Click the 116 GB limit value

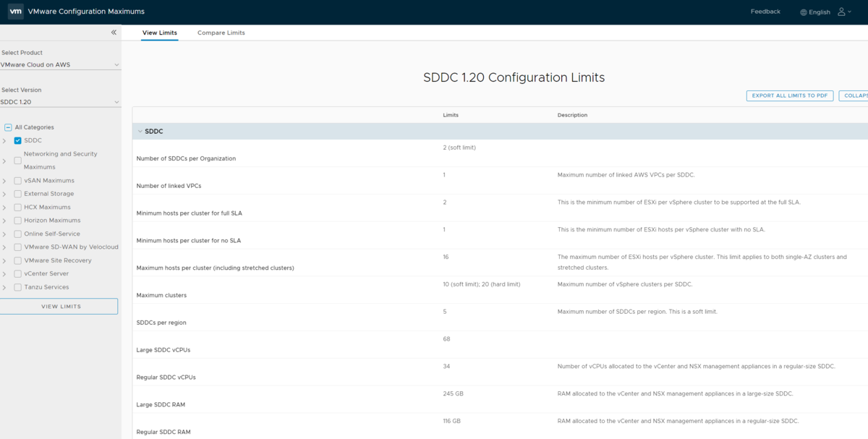coord(451,421)
